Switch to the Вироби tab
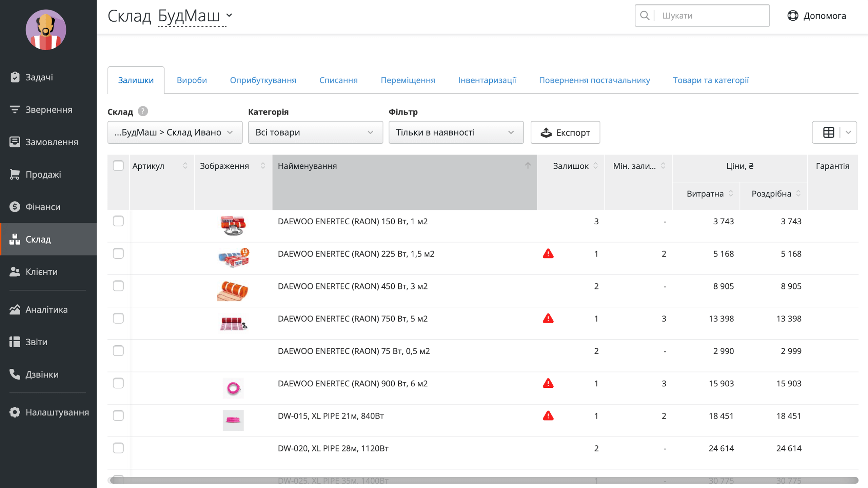Viewport: 868px width, 488px height. tap(192, 80)
